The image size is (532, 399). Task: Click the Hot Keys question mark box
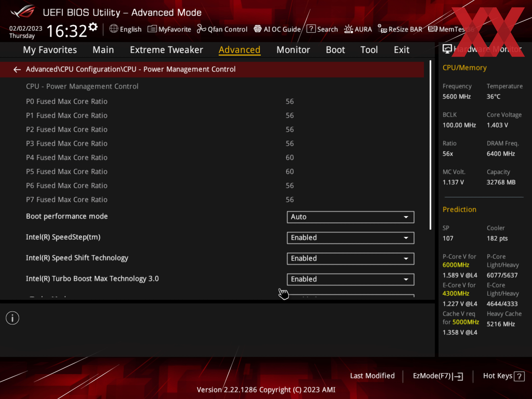tap(519, 376)
